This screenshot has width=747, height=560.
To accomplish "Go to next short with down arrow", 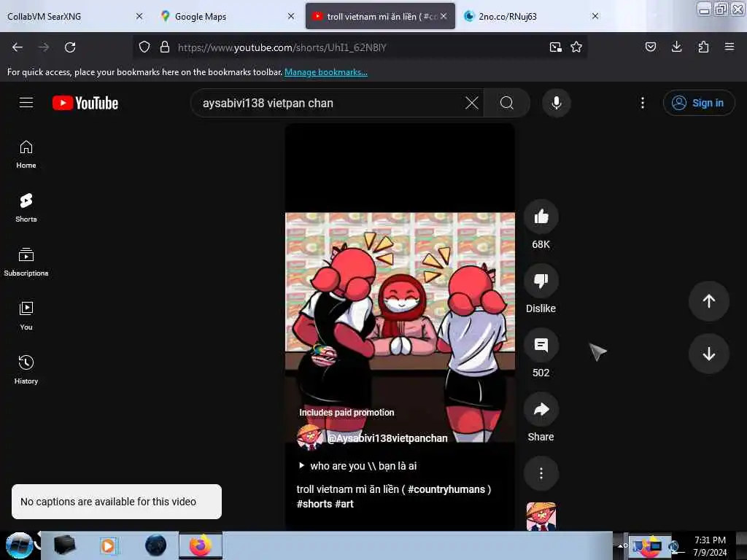I will (x=708, y=354).
